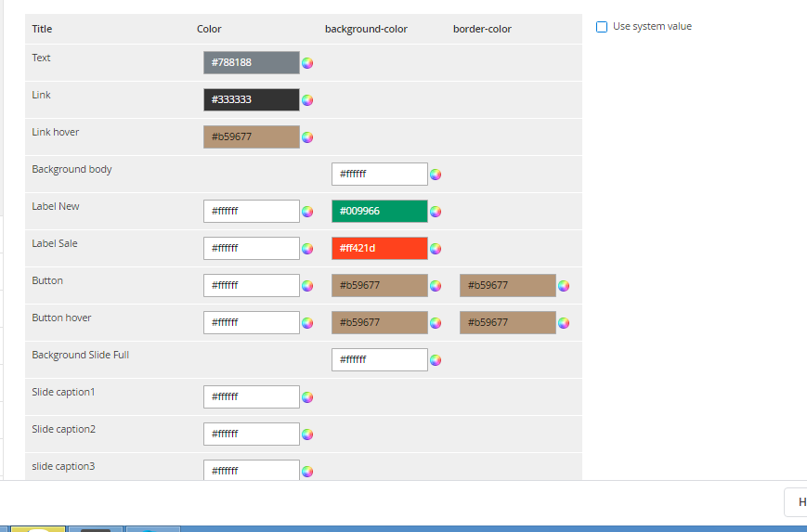Screen dimensions: 807x532
Task: Edit the Background body background-color input
Action: 380,174
